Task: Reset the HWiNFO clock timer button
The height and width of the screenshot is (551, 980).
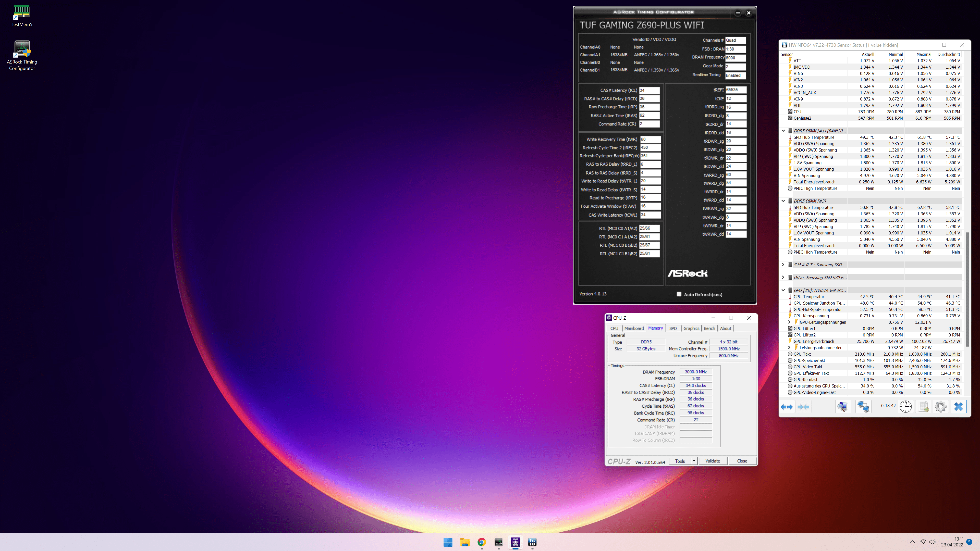Action: pyautogui.click(x=906, y=407)
